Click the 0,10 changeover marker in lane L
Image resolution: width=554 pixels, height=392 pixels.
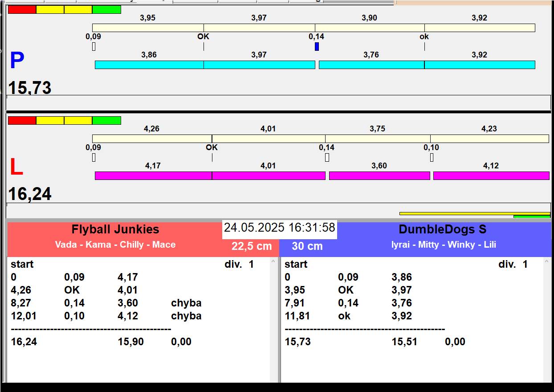point(432,157)
